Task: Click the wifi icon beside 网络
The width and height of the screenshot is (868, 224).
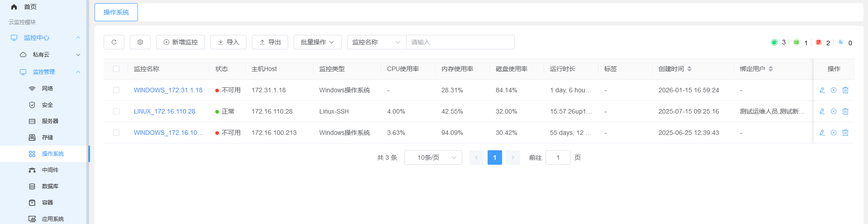Action: (32, 89)
